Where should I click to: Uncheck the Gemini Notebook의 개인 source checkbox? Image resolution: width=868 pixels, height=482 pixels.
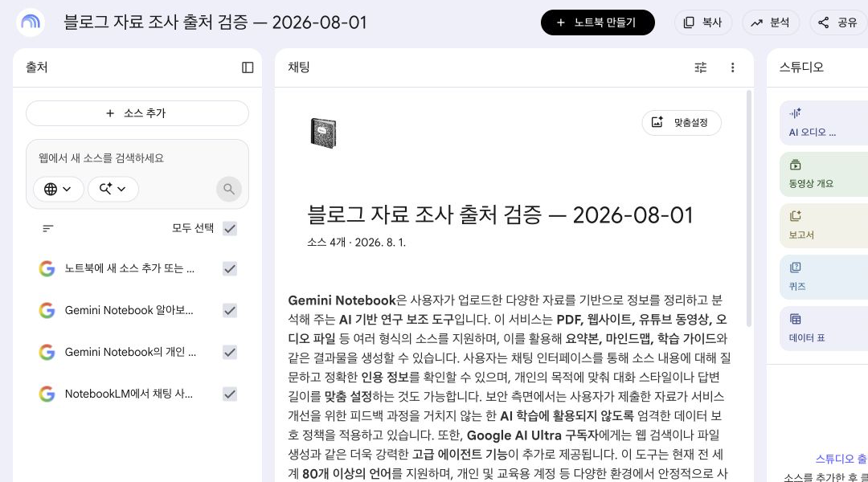[x=230, y=352]
